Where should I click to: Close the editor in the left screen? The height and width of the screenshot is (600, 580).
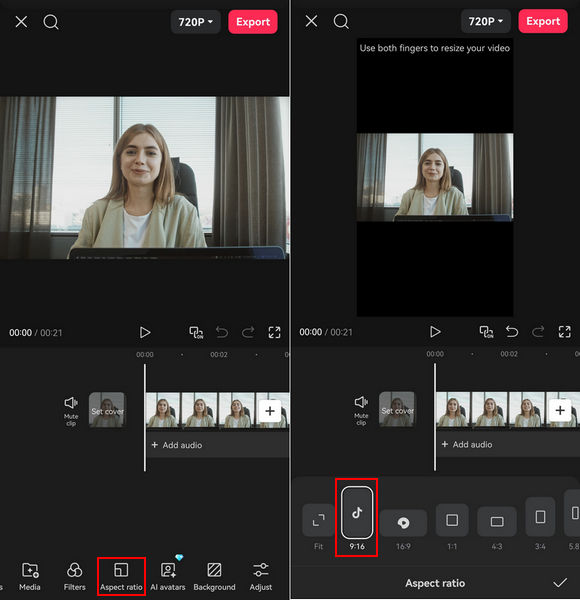21,22
